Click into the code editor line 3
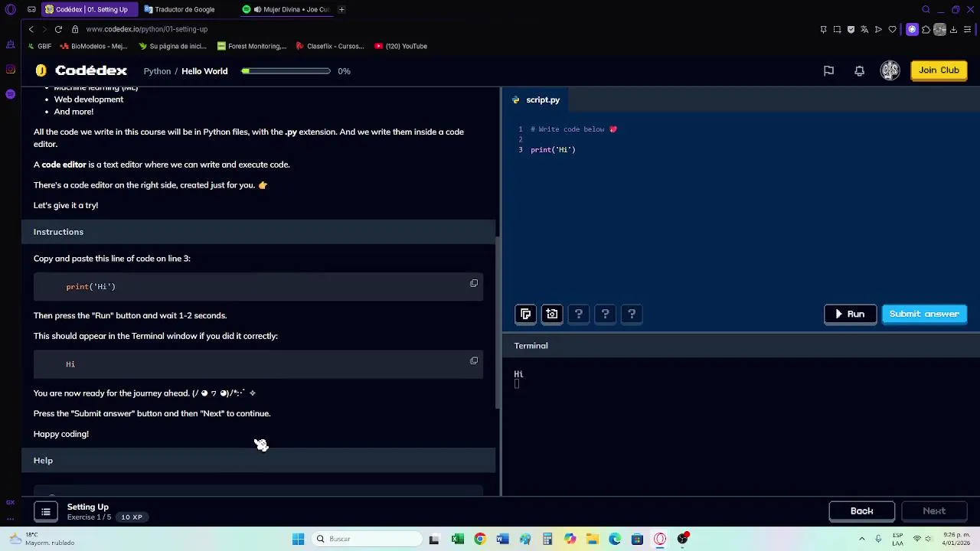The width and height of the screenshot is (980, 551). [553, 150]
